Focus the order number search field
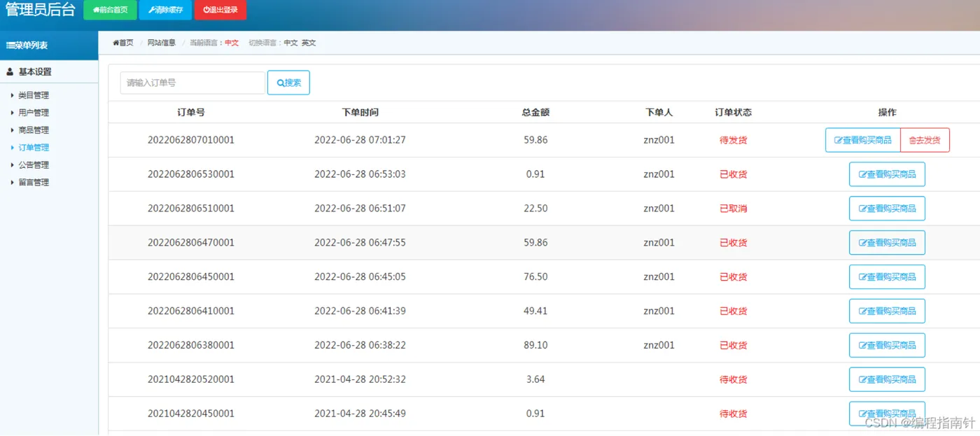This screenshot has height=436, width=980. tap(192, 83)
